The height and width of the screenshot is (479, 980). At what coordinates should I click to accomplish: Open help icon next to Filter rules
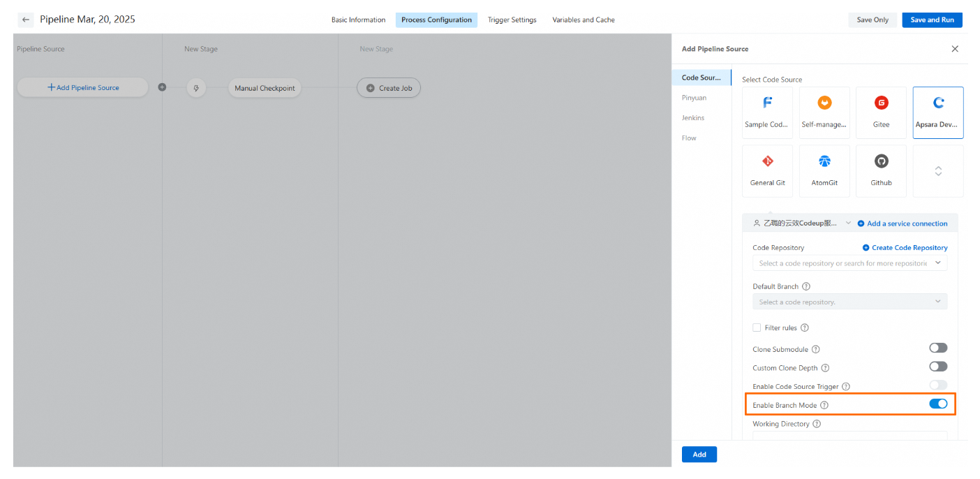804,327
